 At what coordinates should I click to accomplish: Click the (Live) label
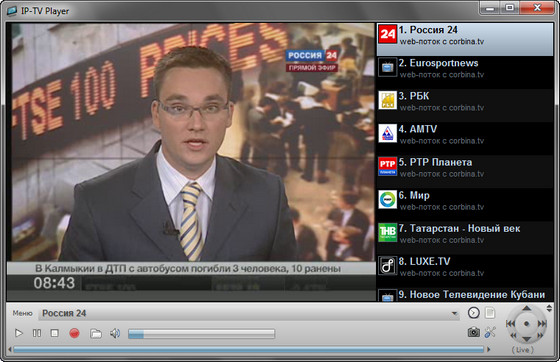pyautogui.click(x=522, y=350)
